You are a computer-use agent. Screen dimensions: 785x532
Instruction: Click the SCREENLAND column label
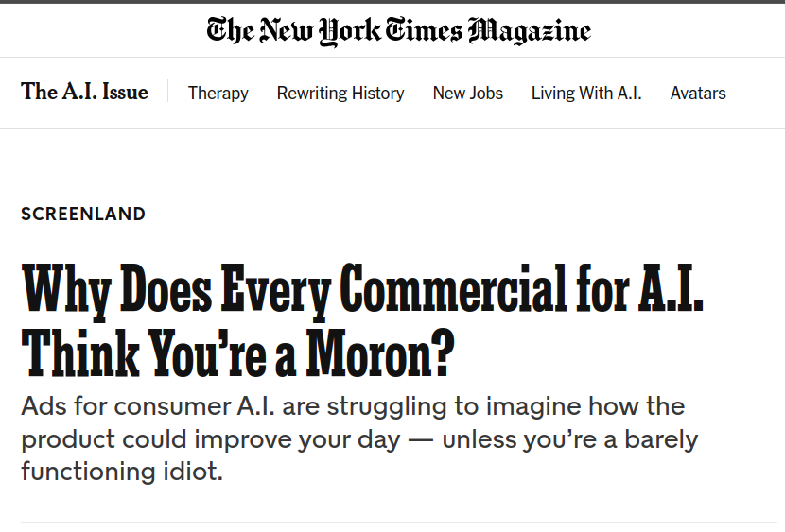coord(83,214)
